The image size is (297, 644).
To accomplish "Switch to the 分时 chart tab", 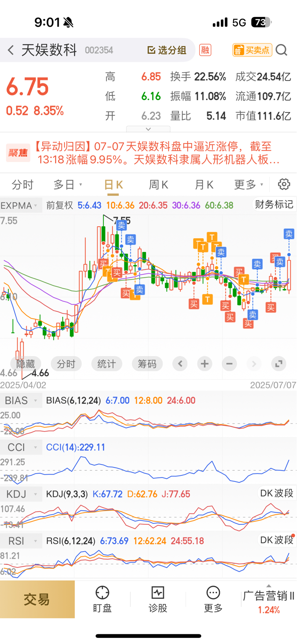I will (x=22, y=185).
